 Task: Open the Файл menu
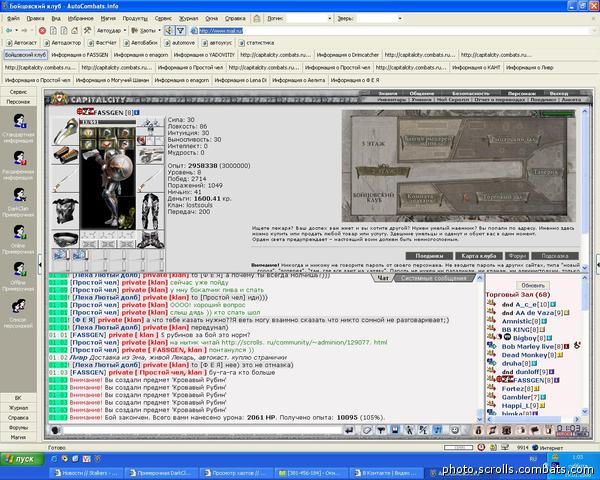(x=13, y=18)
